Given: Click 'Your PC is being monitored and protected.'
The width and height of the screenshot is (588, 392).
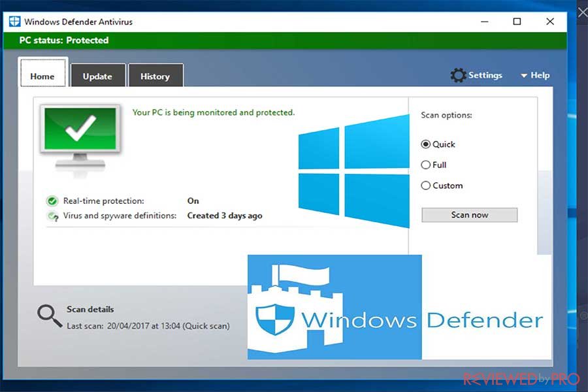Looking at the screenshot, I should [214, 112].
